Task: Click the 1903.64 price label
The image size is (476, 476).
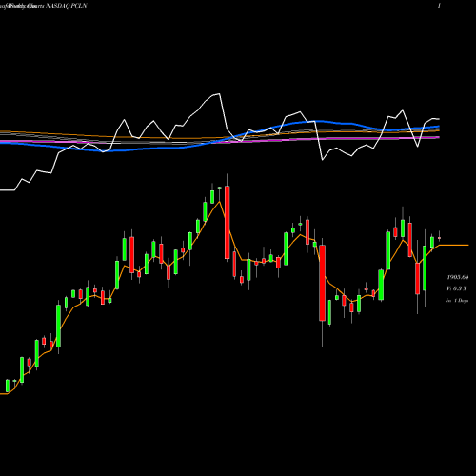Action: [x=458, y=277]
